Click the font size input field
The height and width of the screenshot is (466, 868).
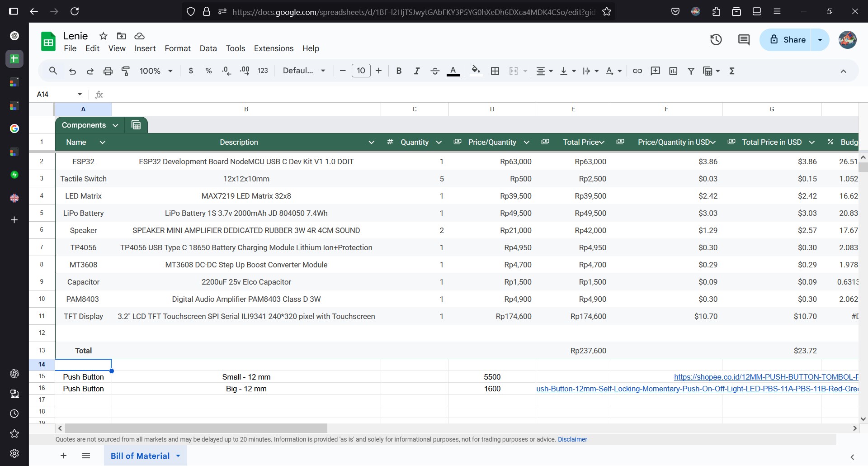coord(361,71)
